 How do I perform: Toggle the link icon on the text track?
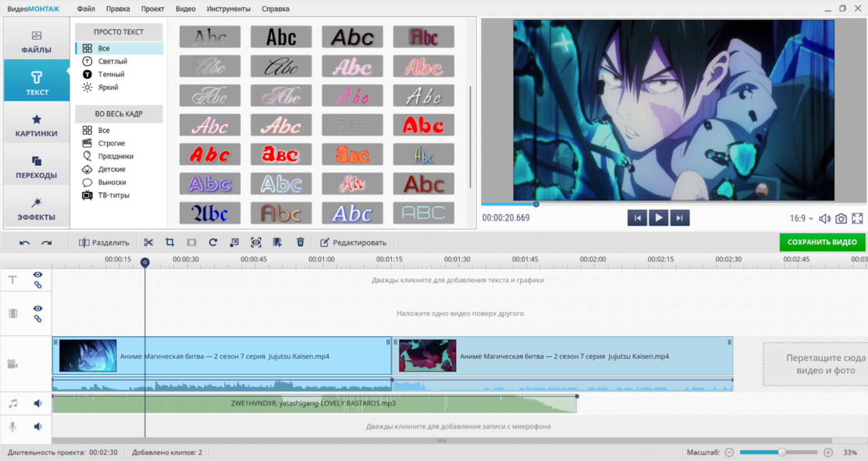(38, 285)
